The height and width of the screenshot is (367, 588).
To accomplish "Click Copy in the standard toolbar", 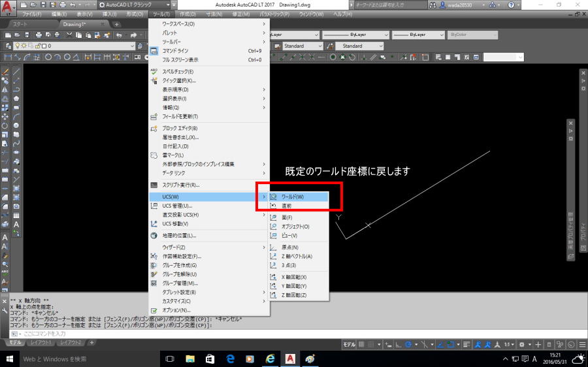I will coord(79,35).
